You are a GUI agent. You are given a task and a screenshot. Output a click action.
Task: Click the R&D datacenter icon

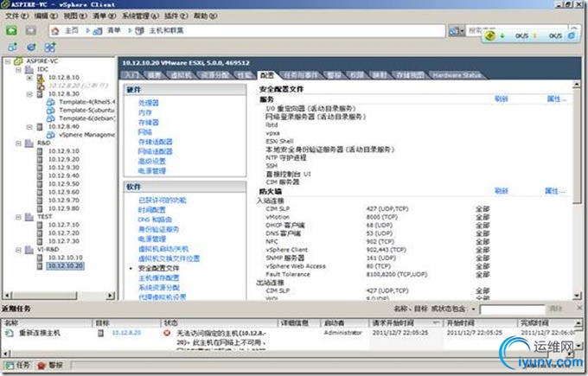click(x=29, y=143)
